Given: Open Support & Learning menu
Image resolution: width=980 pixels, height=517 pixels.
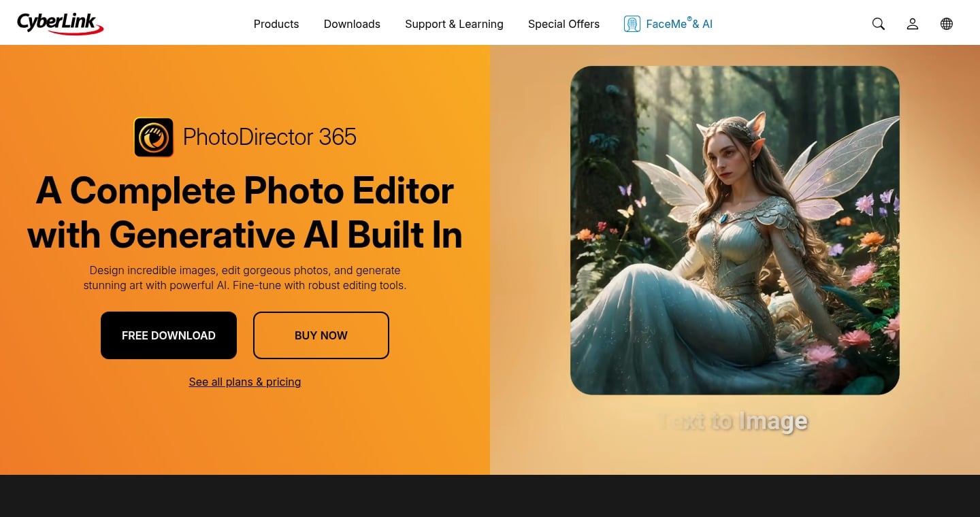Looking at the screenshot, I should point(454,24).
